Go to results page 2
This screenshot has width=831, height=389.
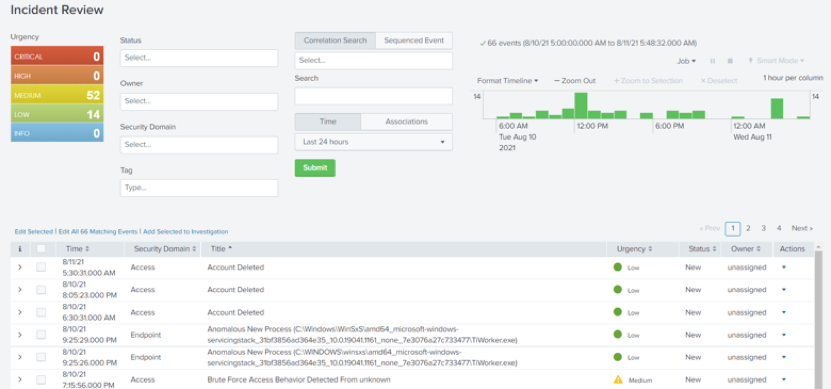click(x=748, y=228)
